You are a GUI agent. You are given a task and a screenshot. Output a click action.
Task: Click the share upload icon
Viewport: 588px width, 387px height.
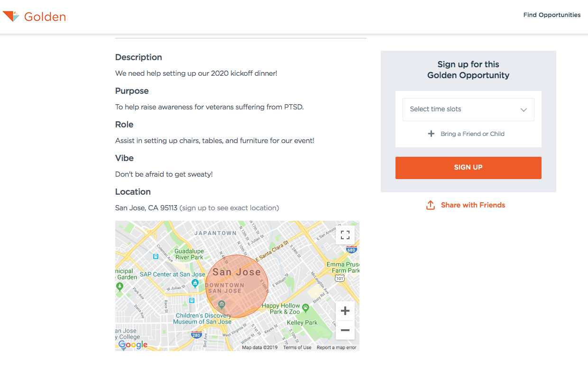pyautogui.click(x=431, y=205)
